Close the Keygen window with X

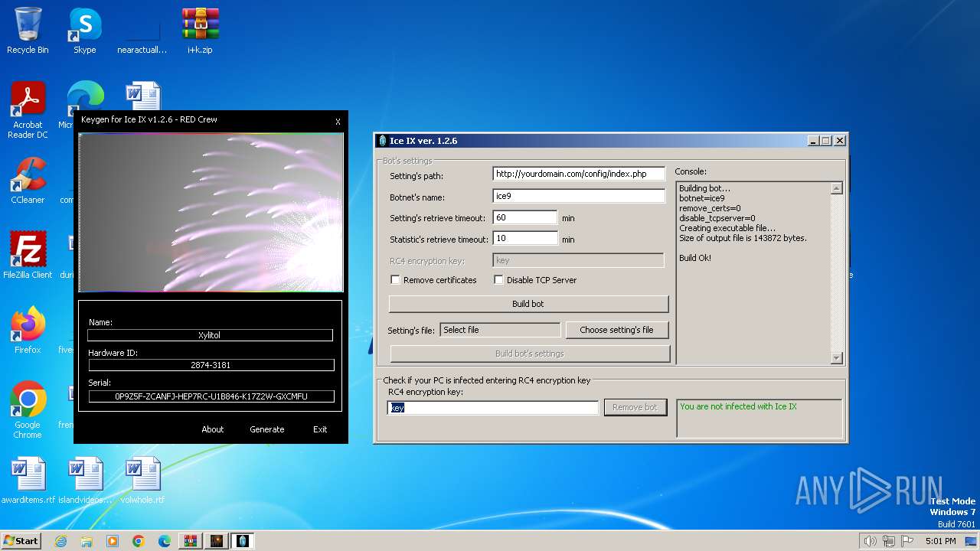[x=338, y=122]
